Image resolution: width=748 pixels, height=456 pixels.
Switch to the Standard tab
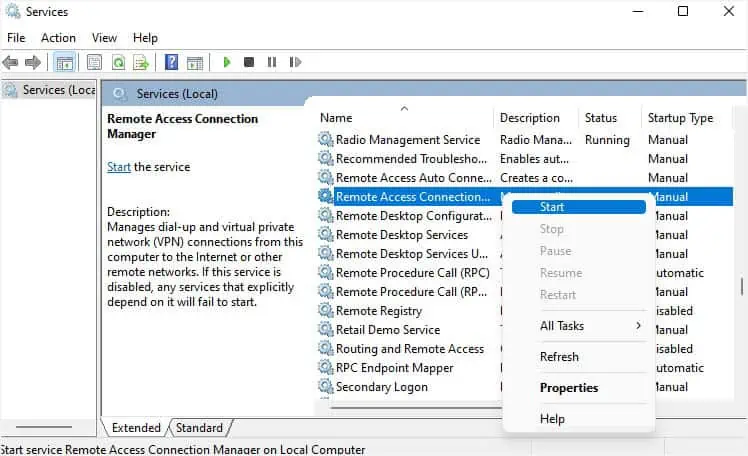[x=199, y=428]
